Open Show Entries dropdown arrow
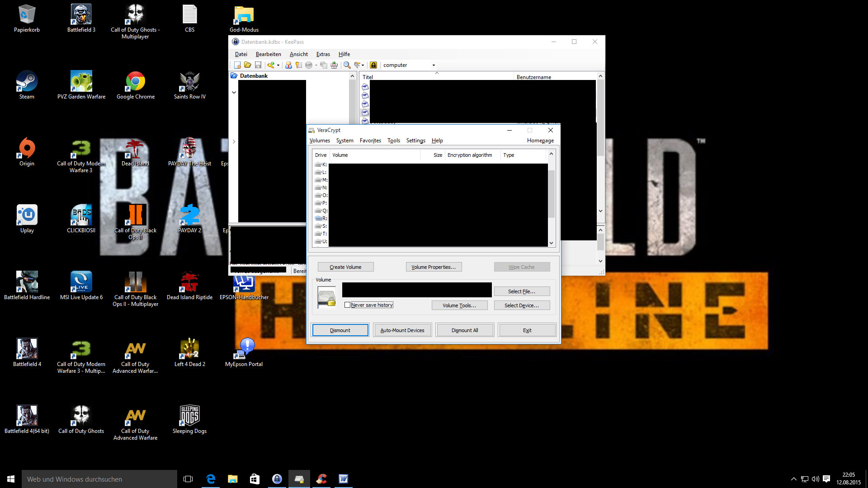Screen dimensions: 868x488 pyautogui.click(x=363, y=65)
